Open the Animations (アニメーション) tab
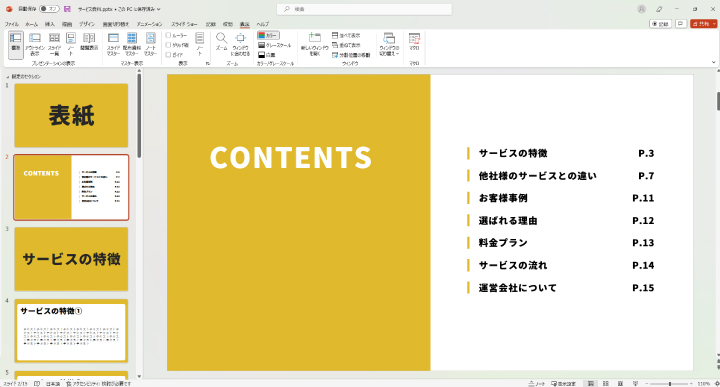Viewport: 720px width, 387px height. [149, 24]
